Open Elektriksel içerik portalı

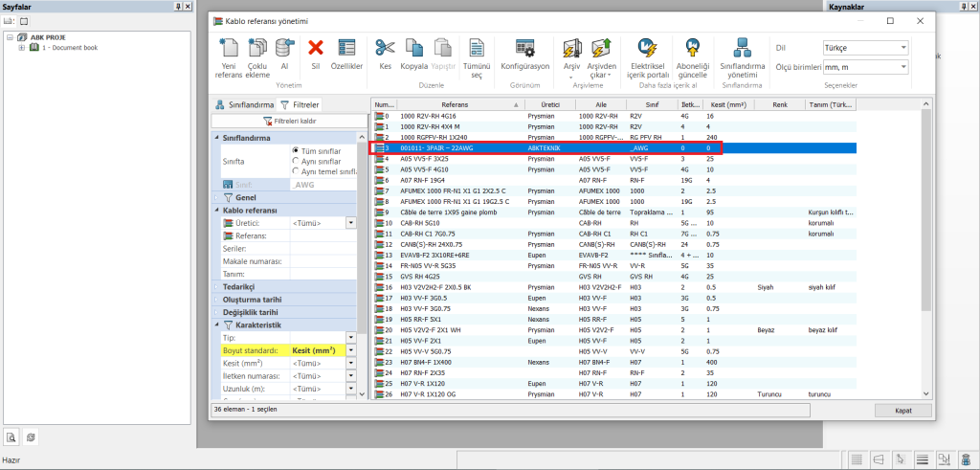pyautogui.click(x=647, y=48)
